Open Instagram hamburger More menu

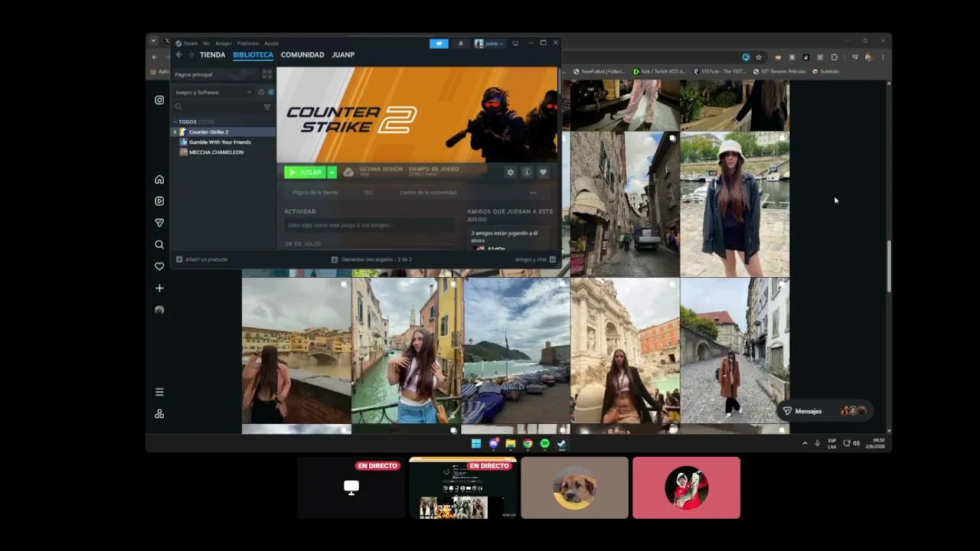159,392
